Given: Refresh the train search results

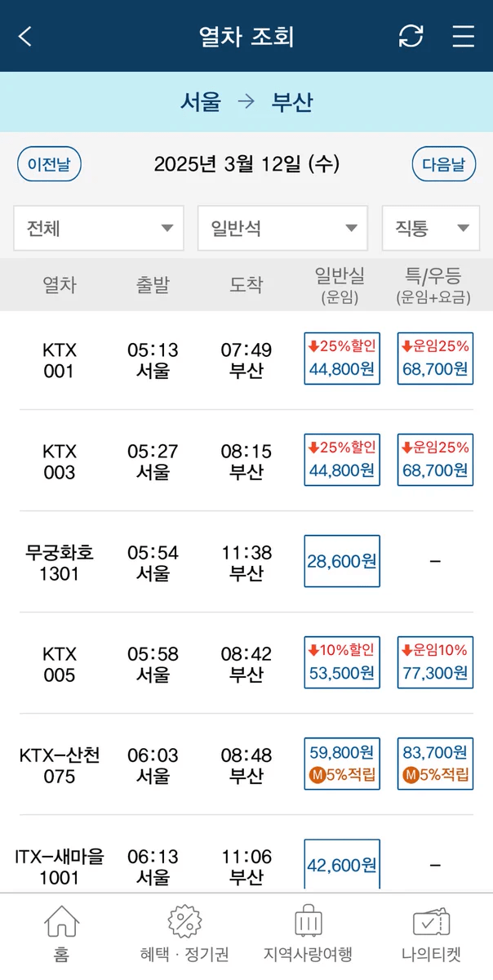Looking at the screenshot, I should click(411, 37).
